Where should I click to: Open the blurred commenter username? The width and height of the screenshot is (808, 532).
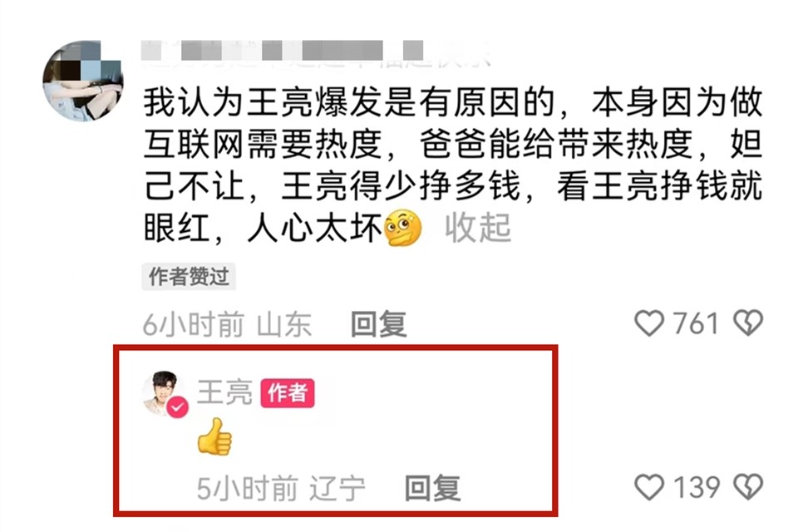pyautogui.click(x=314, y=53)
